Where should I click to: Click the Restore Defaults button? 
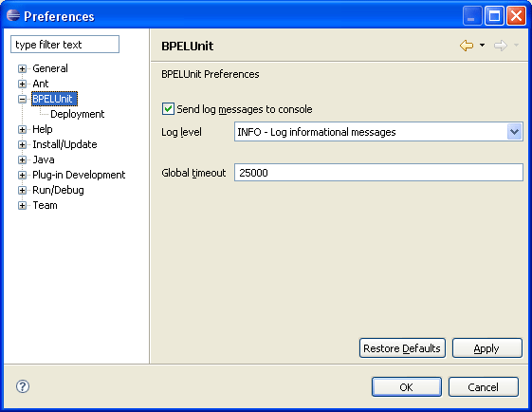[402, 348]
